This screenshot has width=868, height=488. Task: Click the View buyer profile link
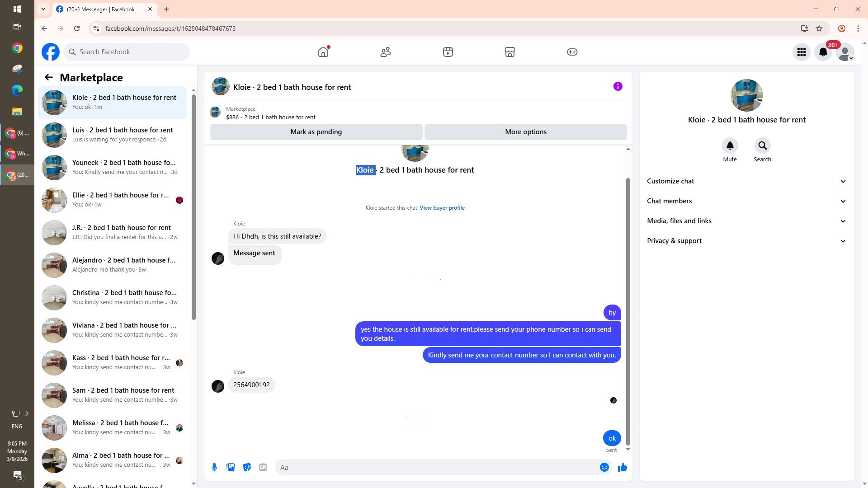pos(442,208)
